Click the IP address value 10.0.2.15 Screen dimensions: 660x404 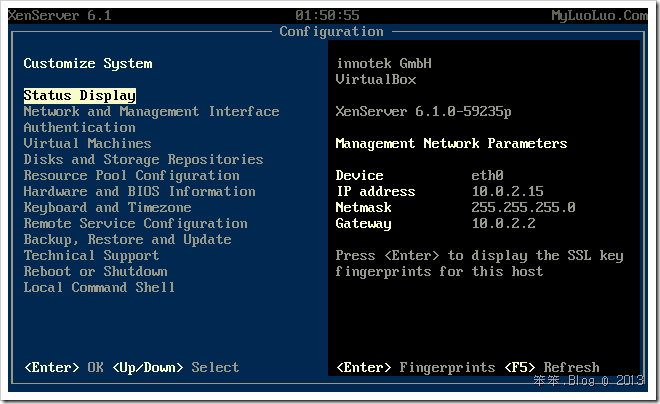click(x=507, y=191)
